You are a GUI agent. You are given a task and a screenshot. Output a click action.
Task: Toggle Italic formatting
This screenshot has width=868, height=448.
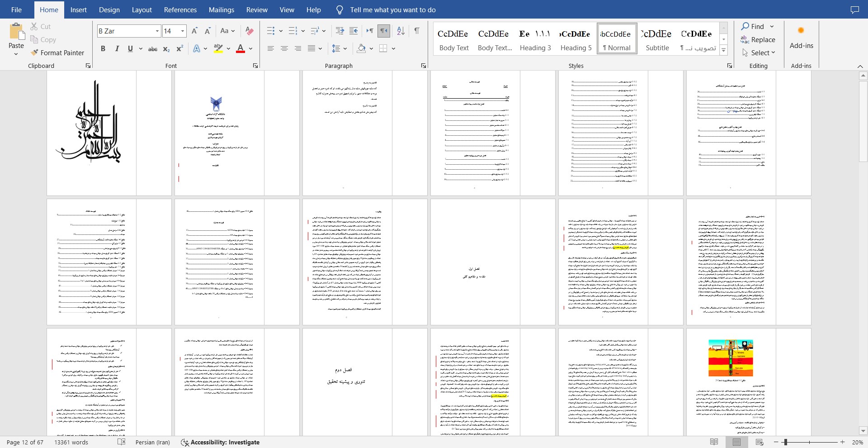(117, 49)
